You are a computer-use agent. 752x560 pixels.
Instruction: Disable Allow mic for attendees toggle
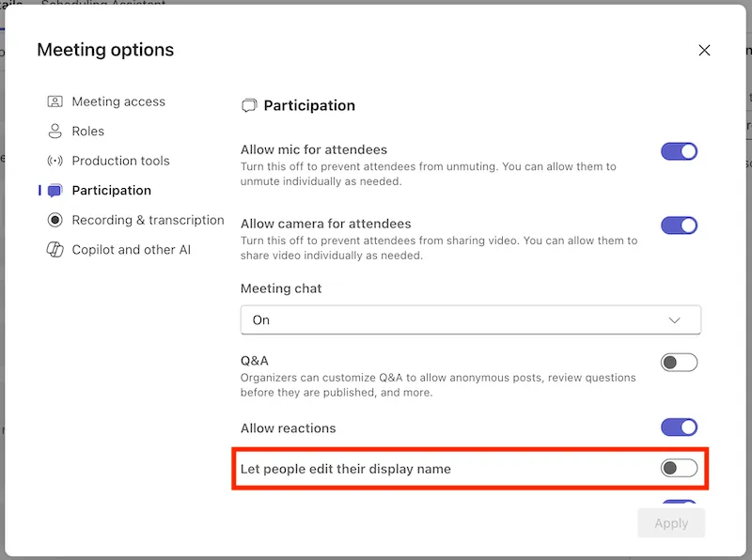(x=680, y=151)
